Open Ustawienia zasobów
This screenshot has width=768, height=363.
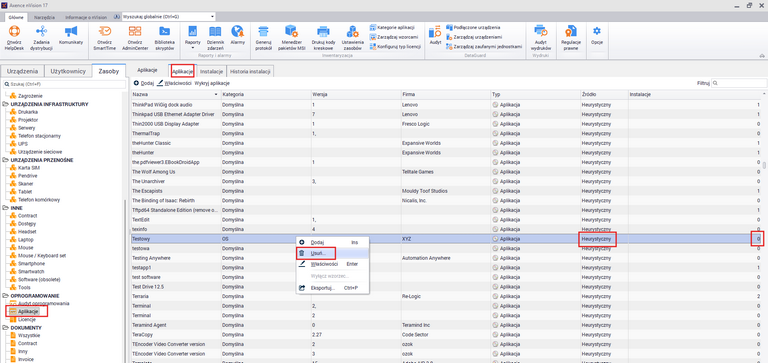click(352, 38)
